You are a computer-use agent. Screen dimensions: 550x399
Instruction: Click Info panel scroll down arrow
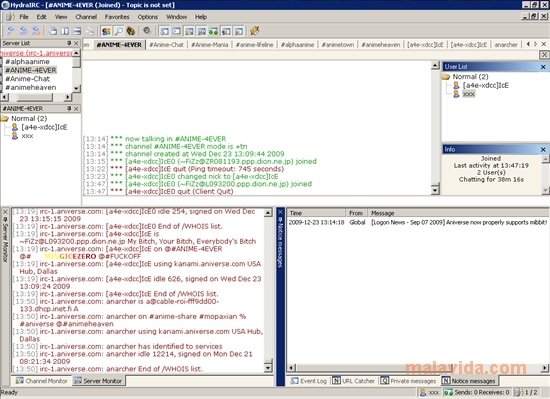(545, 190)
